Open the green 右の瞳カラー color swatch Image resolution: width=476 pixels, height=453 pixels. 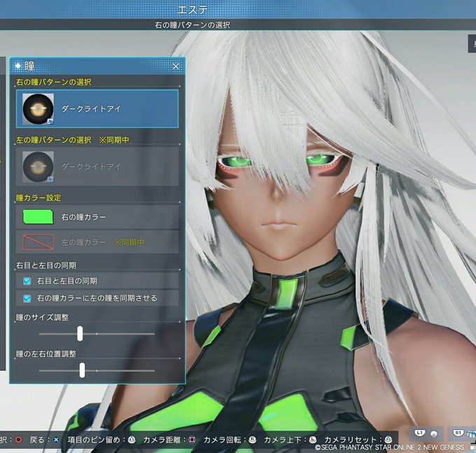pyautogui.click(x=38, y=217)
